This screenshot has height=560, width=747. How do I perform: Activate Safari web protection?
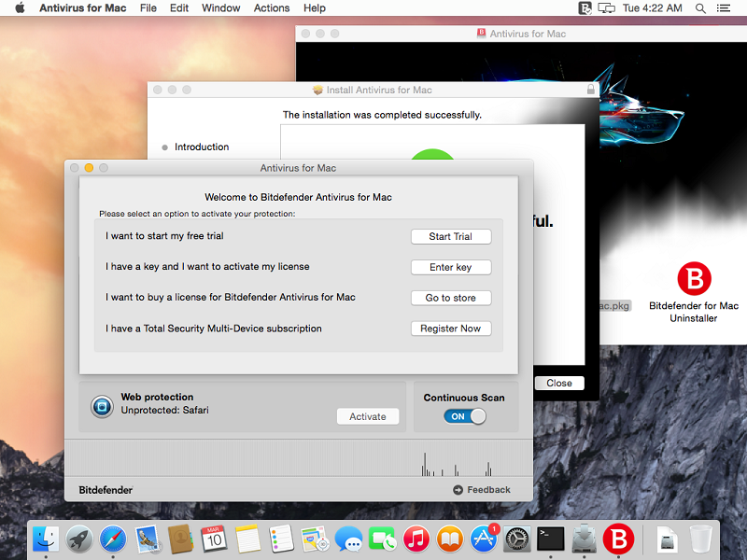(368, 416)
